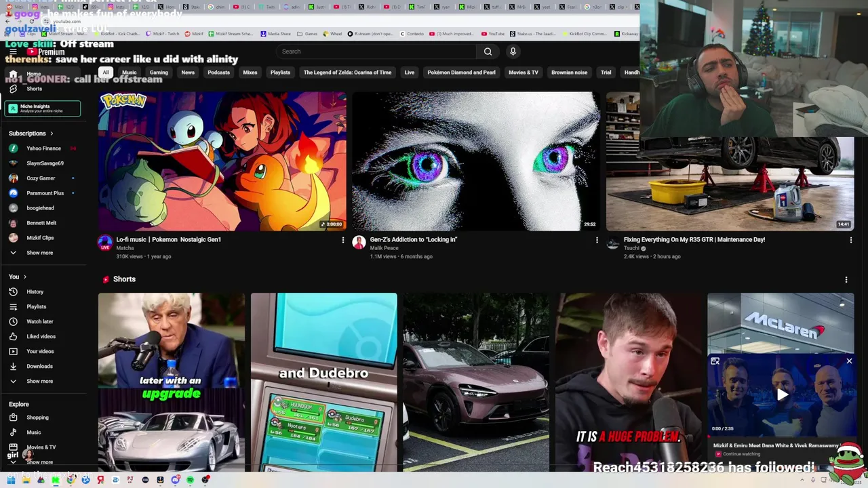
Task: Open more options for Gen-Z's Addiction video
Action: [597, 240]
